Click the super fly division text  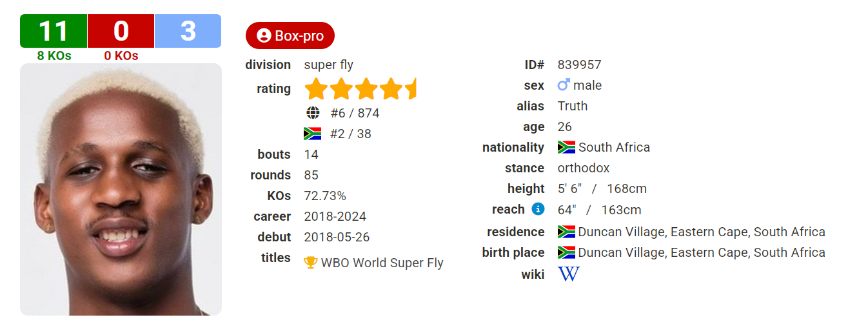click(329, 65)
